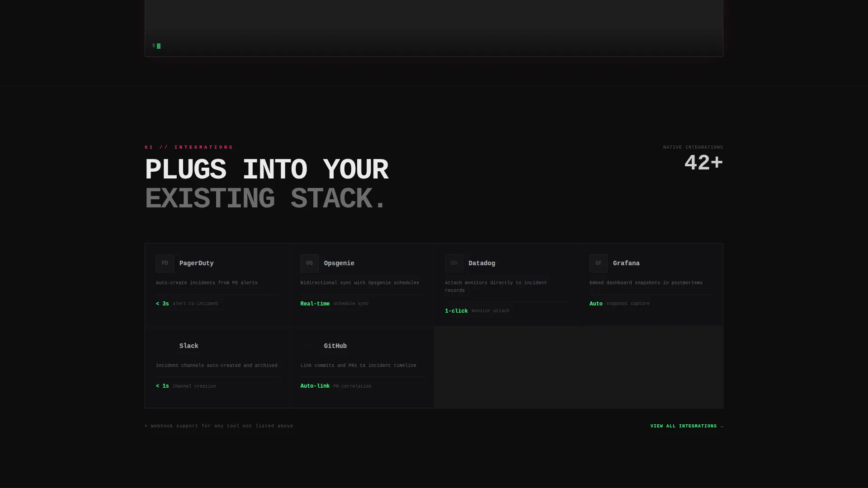This screenshot has width=868, height=488.
Task: Click the green 'Real-time' schedule sync stat
Action: pos(315,304)
